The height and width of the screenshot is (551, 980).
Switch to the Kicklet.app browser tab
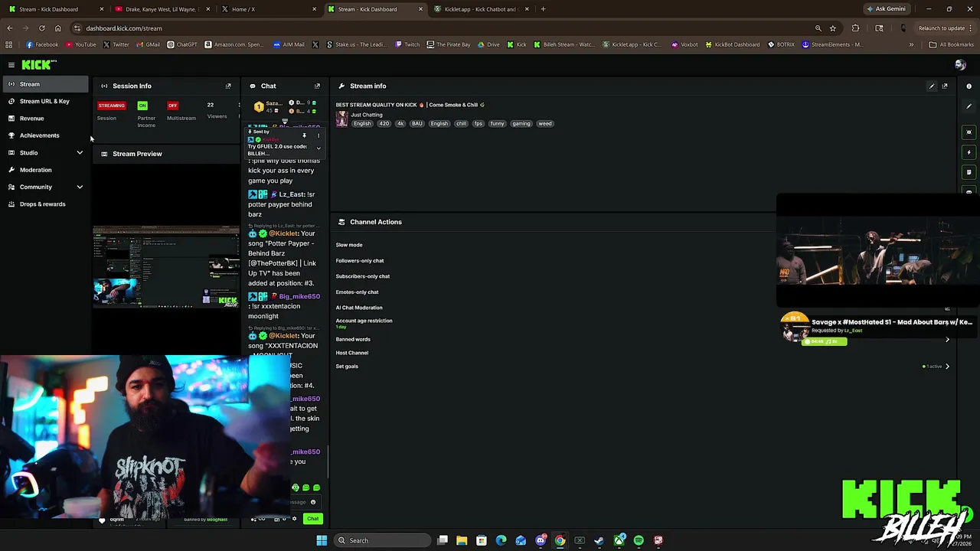(481, 9)
